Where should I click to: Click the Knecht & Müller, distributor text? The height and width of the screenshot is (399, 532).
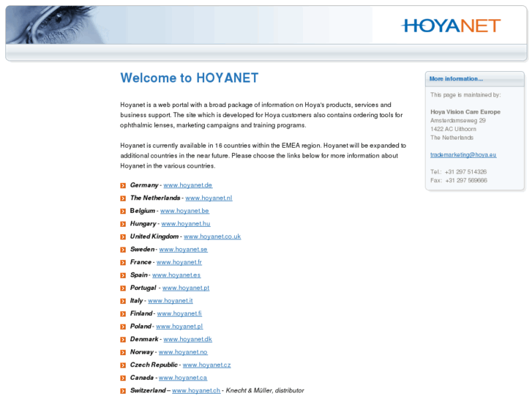265,390
